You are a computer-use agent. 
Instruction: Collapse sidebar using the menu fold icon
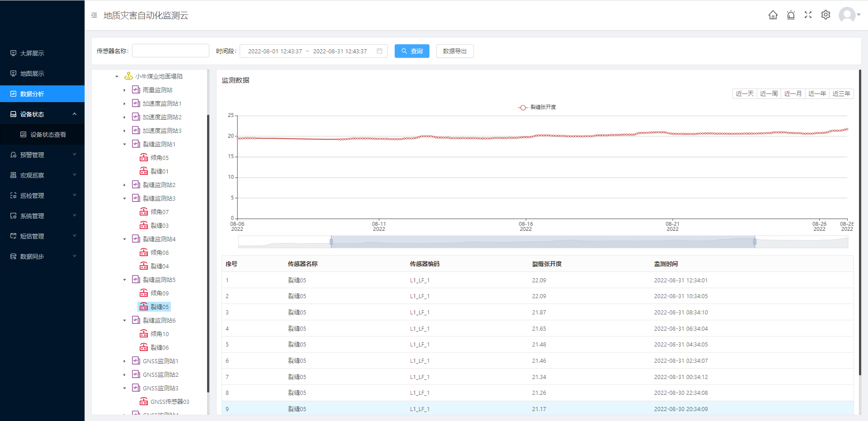point(94,15)
